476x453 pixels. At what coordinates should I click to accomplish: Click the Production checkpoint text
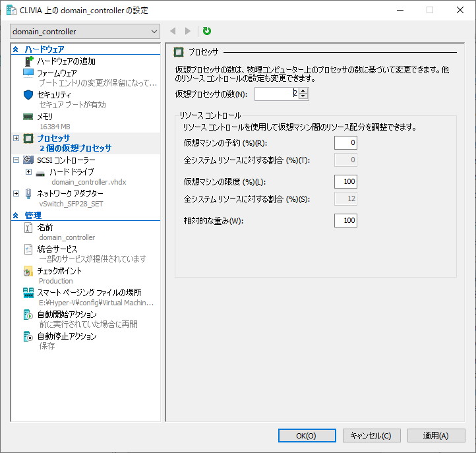[x=56, y=281]
